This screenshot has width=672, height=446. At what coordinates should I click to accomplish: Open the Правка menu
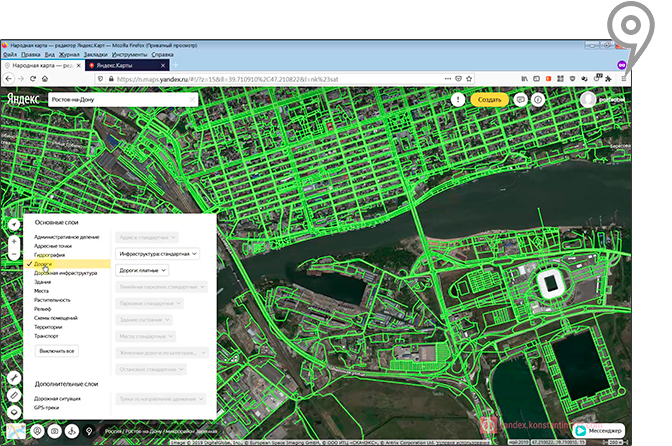30,54
